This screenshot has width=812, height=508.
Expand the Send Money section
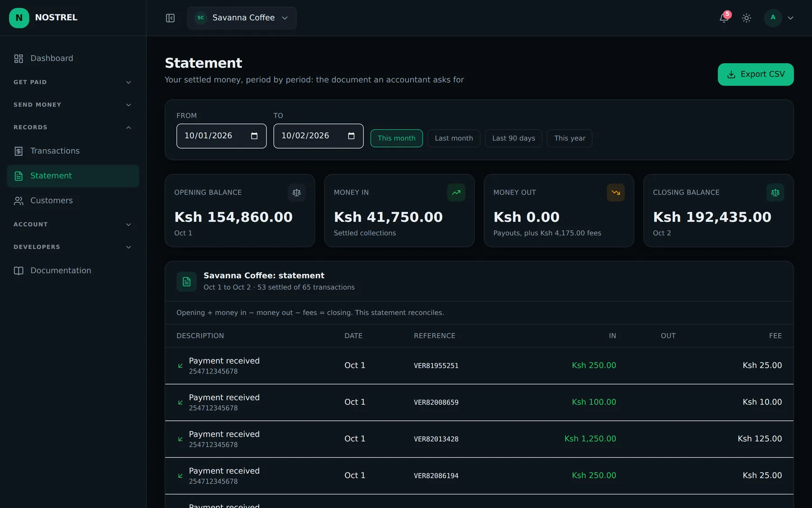[x=73, y=105]
